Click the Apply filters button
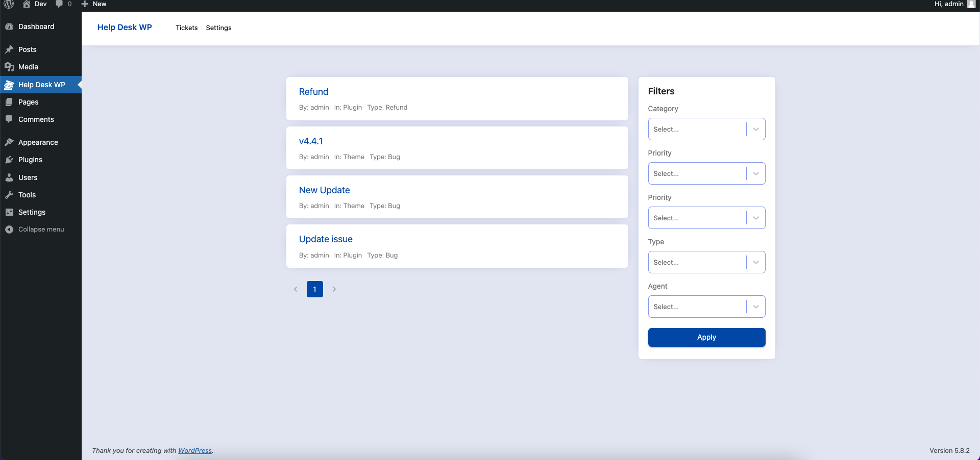 706,337
